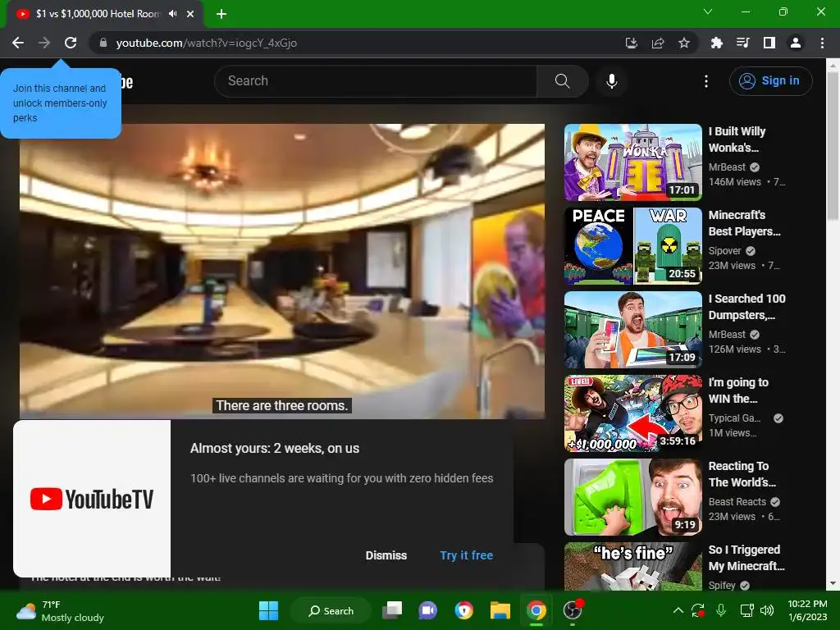Image resolution: width=840 pixels, height=630 pixels.
Task: Click the title I Built Willy Wonka's...
Action: pyautogui.click(x=737, y=139)
